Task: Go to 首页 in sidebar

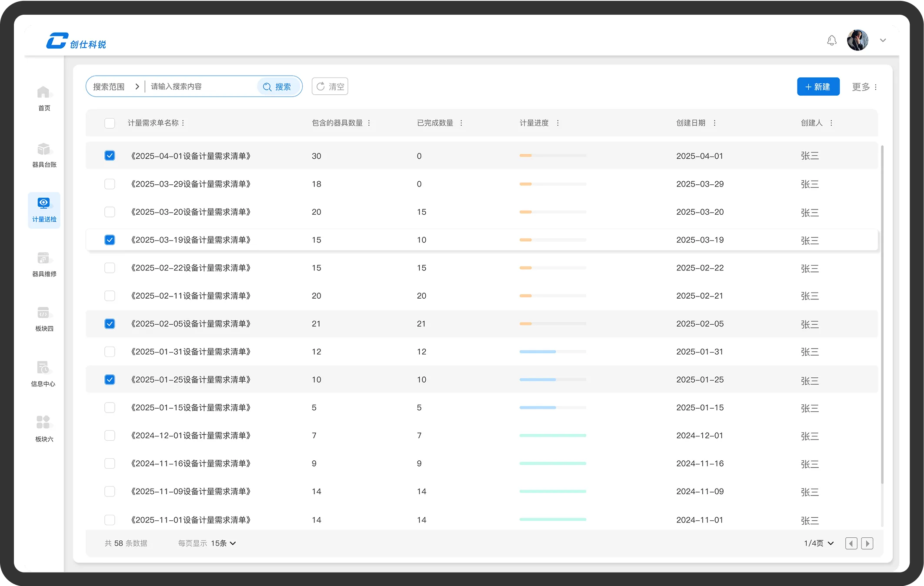Action: coord(44,99)
